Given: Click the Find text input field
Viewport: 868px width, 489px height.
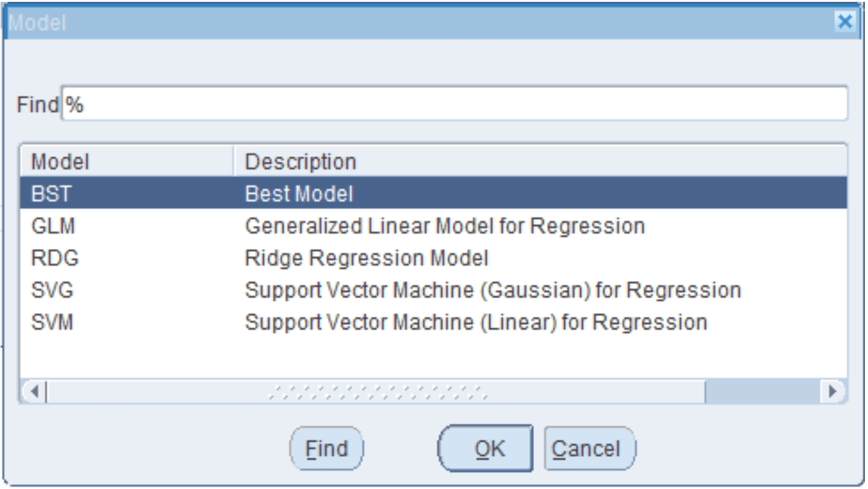Looking at the screenshot, I should click(x=454, y=104).
